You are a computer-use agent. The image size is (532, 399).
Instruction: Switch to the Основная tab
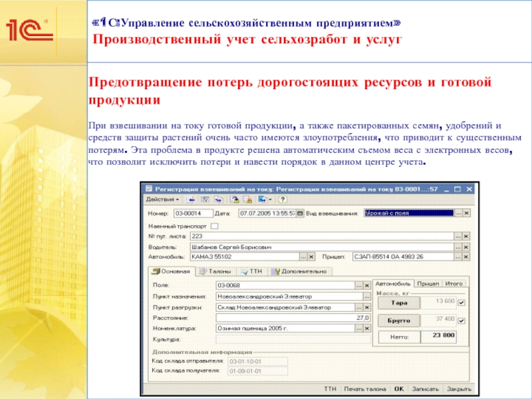tap(172, 271)
